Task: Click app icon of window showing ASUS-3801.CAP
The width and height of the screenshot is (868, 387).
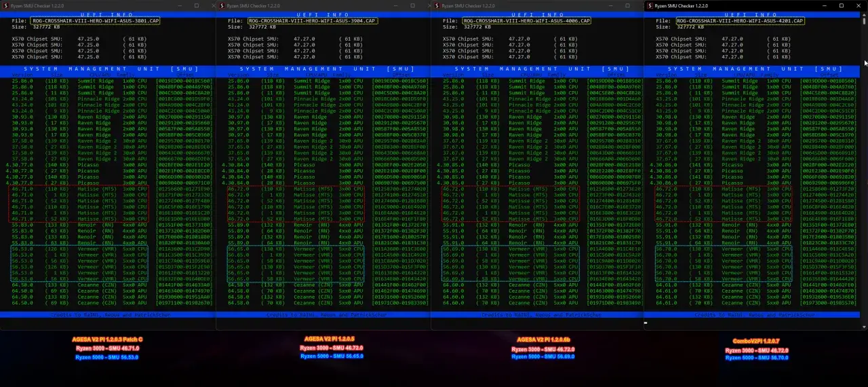Action: coord(5,5)
